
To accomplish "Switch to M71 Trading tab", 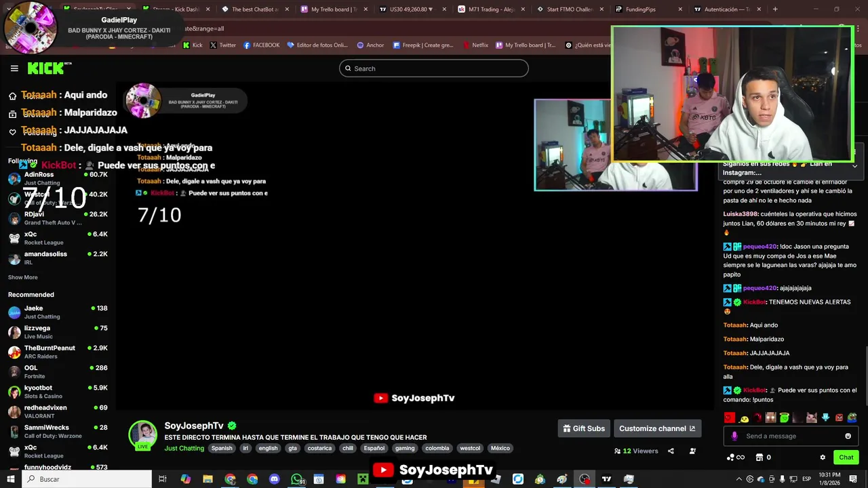I will click(490, 9).
